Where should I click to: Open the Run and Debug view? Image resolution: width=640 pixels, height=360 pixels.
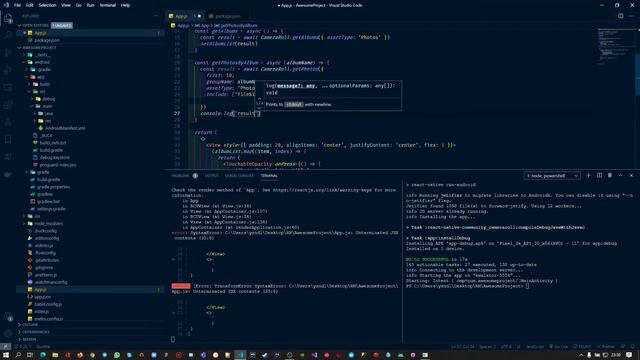click(x=8, y=70)
